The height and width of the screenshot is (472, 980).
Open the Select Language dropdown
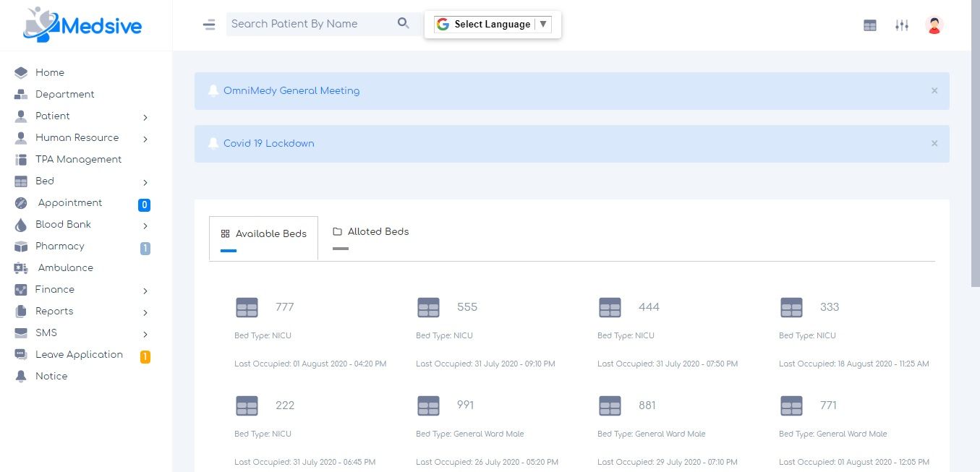tap(493, 25)
